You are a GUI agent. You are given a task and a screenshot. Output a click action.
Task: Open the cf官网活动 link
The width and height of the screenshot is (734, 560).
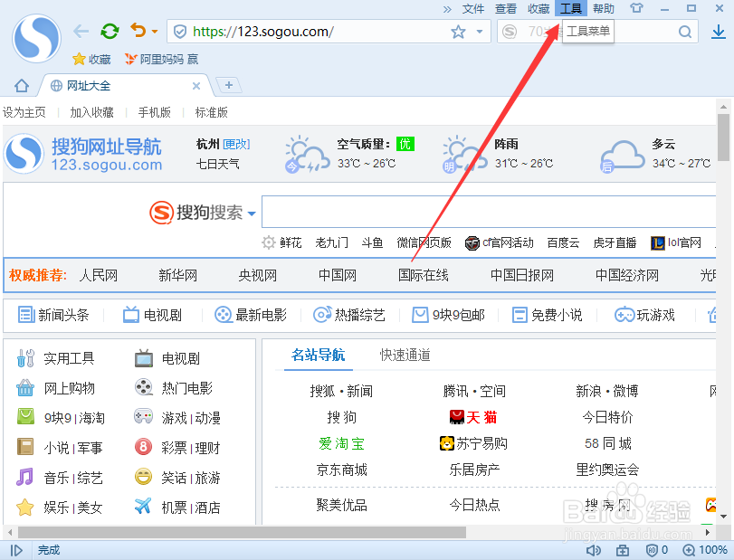tap(499, 242)
